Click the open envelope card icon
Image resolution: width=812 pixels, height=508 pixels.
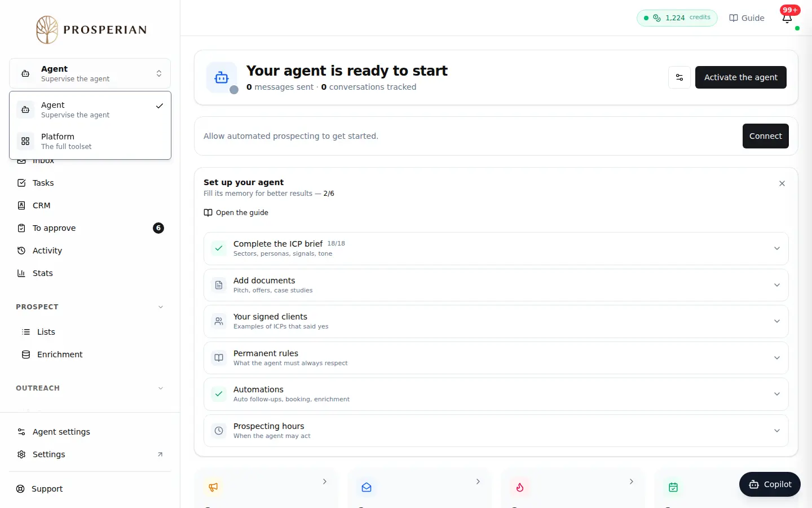coord(367,487)
